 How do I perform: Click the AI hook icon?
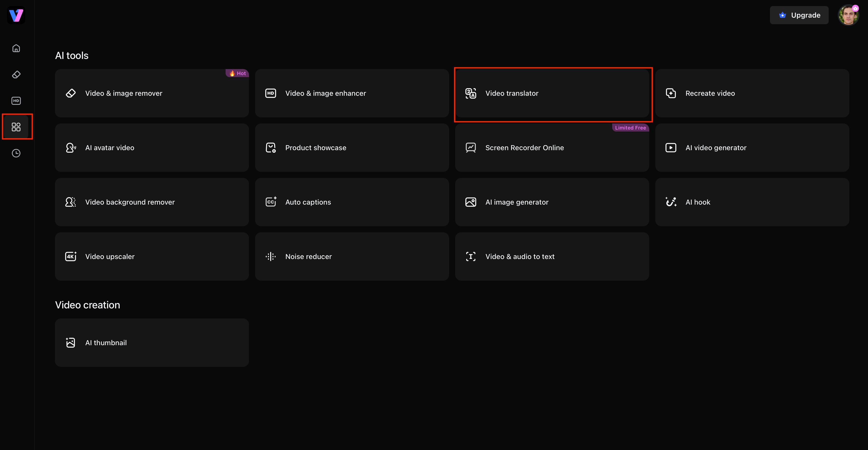pyautogui.click(x=671, y=202)
